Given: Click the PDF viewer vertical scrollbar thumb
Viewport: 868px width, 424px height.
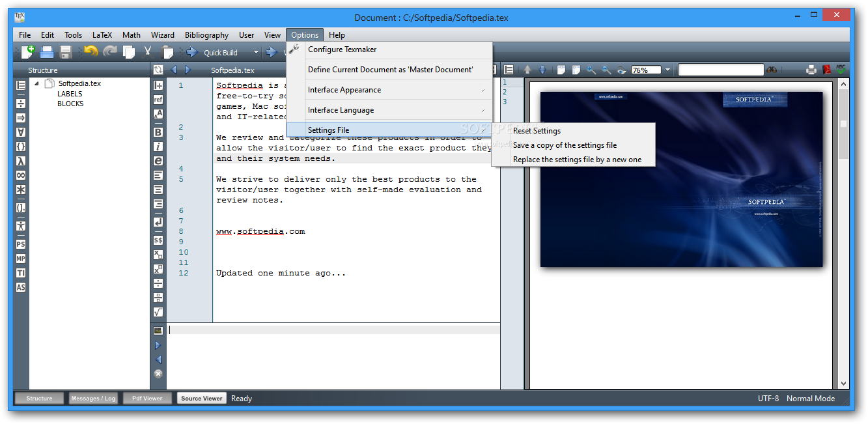Looking at the screenshot, I should [x=843, y=124].
